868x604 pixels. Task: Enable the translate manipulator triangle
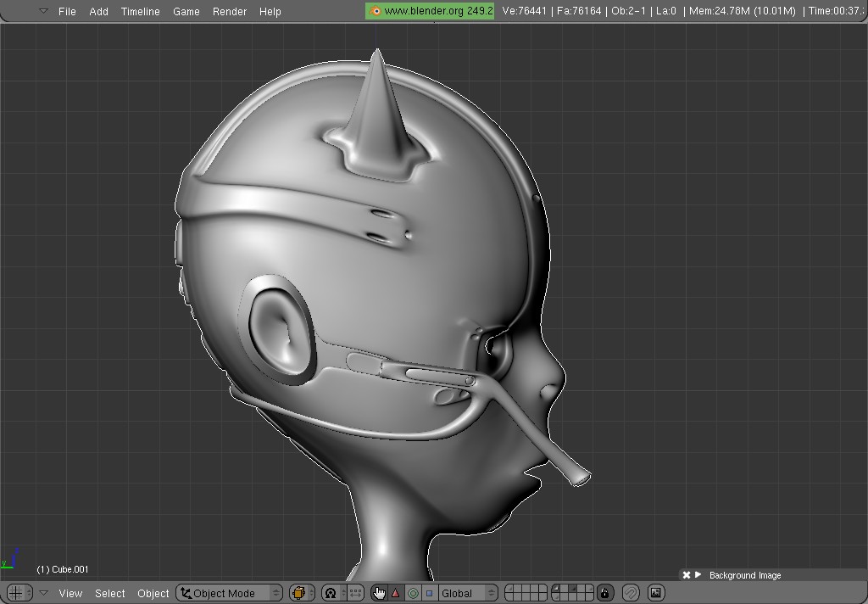click(x=395, y=593)
